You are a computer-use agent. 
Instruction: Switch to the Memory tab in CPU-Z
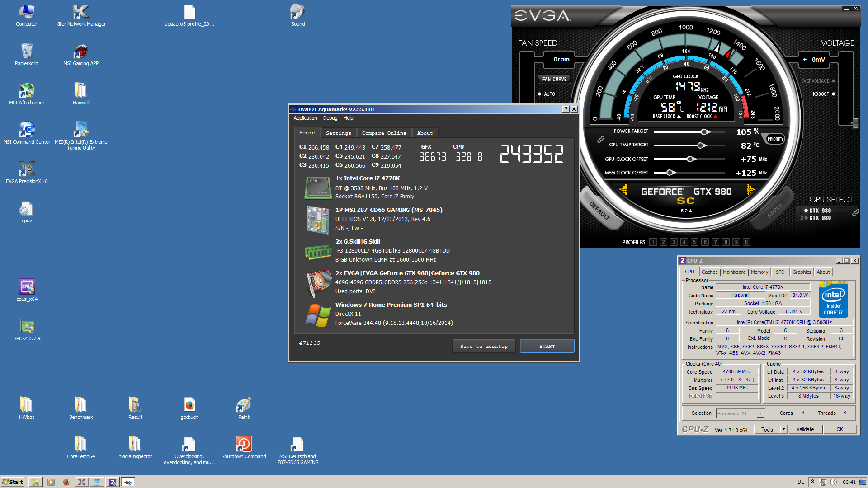pos(759,272)
